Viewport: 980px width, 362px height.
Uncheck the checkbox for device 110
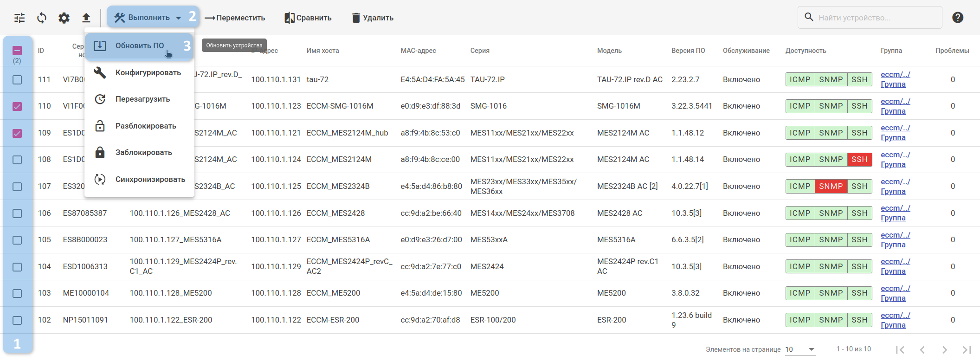[17, 106]
